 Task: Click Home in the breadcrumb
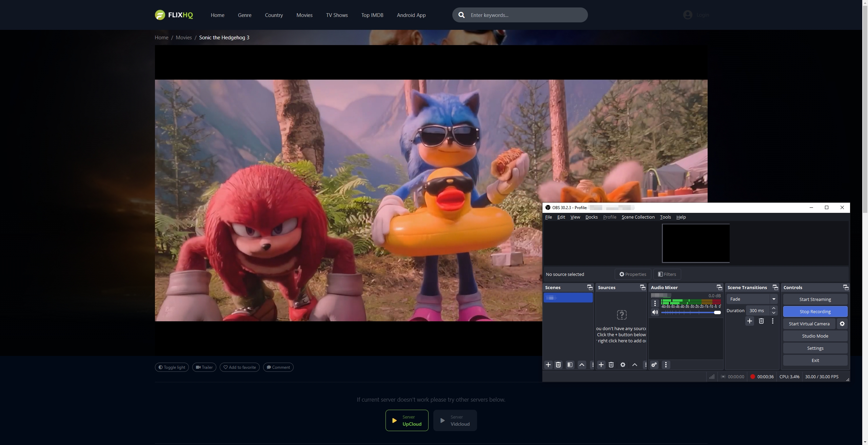(x=161, y=37)
